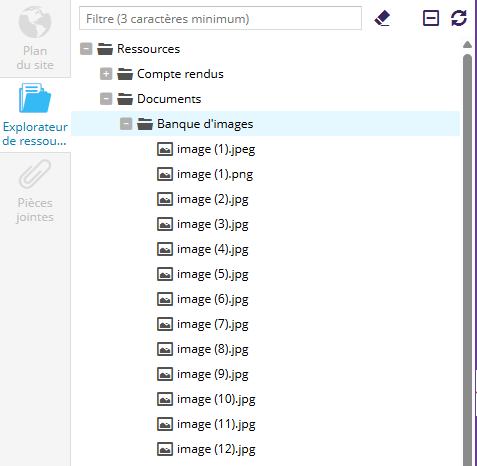Collapse the Ressources root folder
Viewport: 477px width, 466px height.
[x=86, y=49]
